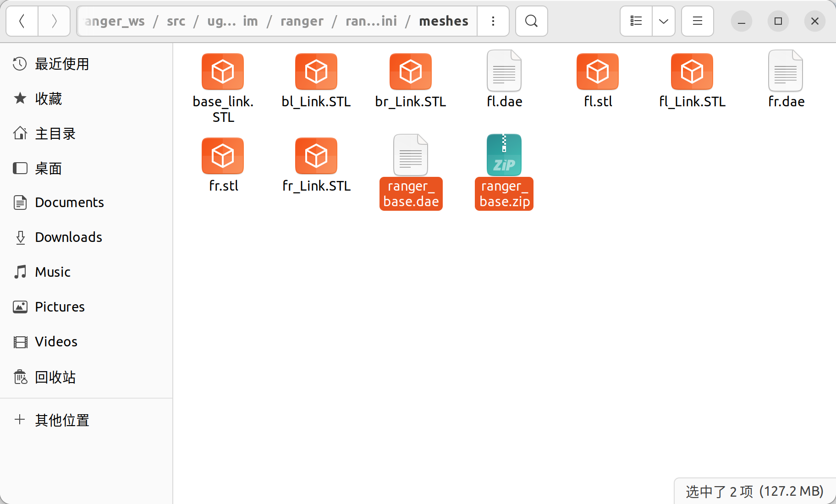Go back with the left arrow
836x504 pixels.
click(x=22, y=21)
